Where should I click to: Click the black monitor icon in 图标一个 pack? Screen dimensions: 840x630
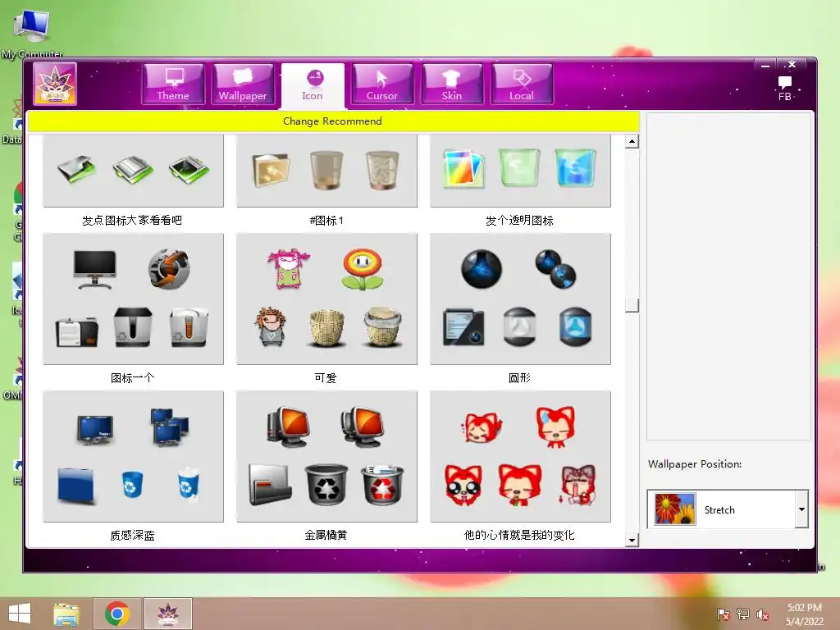[95, 269]
